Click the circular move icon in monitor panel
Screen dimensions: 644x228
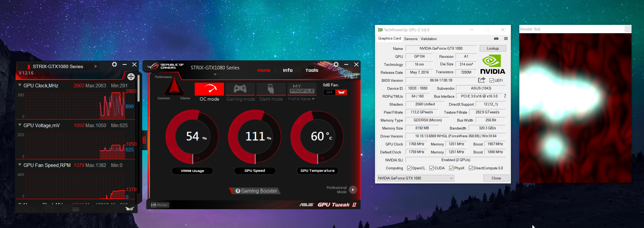131,77
